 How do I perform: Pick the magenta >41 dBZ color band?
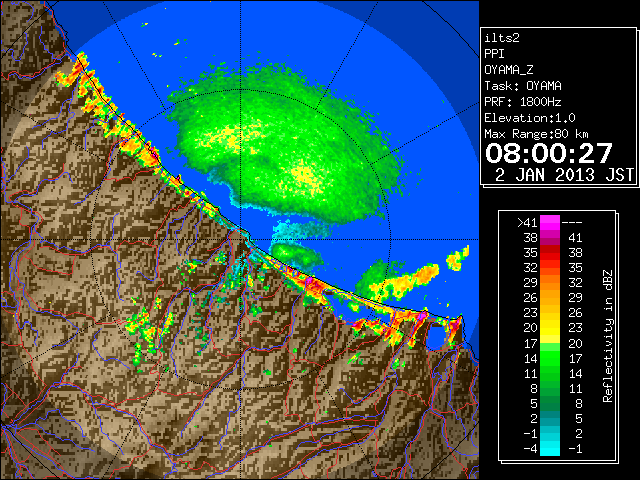(550, 223)
